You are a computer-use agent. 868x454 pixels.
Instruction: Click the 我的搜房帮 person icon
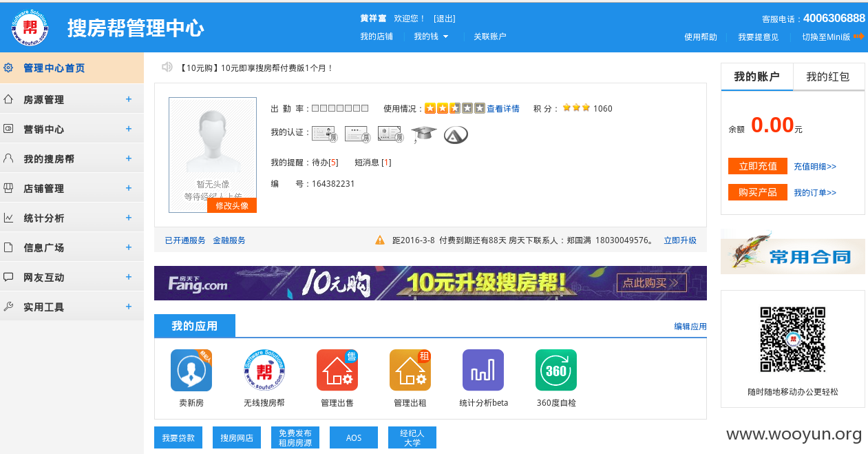coord(8,158)
